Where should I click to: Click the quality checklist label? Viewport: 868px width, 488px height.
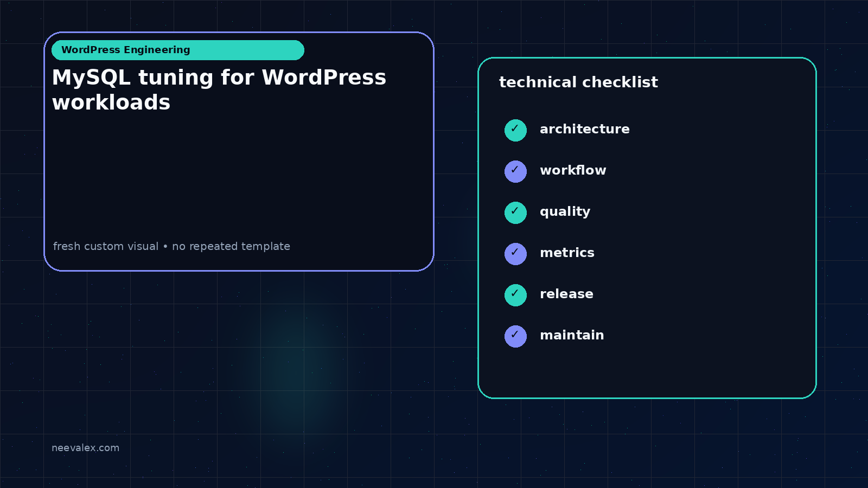(x=565, y=212)
